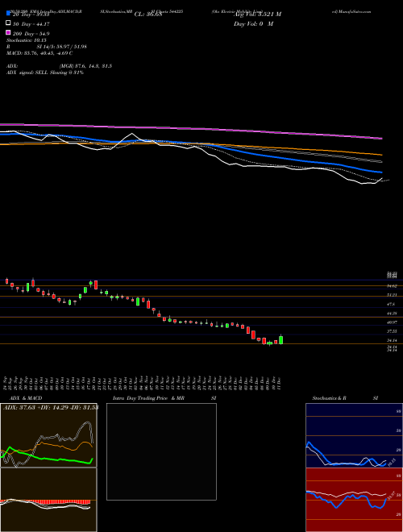This screenshot has width=403, height=532.
Task: Click the 40.97 price axis label
Action: point(393,322)
